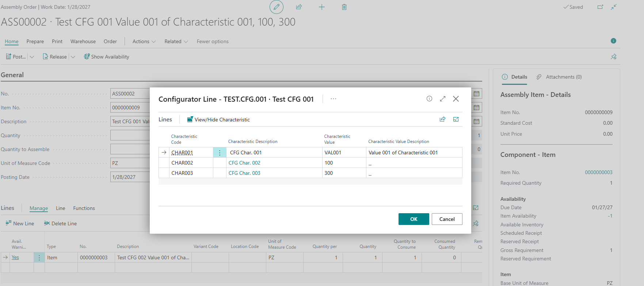Click share icon in Configurator Lines toolbar

pyautogui.click(x=442, y=119)
